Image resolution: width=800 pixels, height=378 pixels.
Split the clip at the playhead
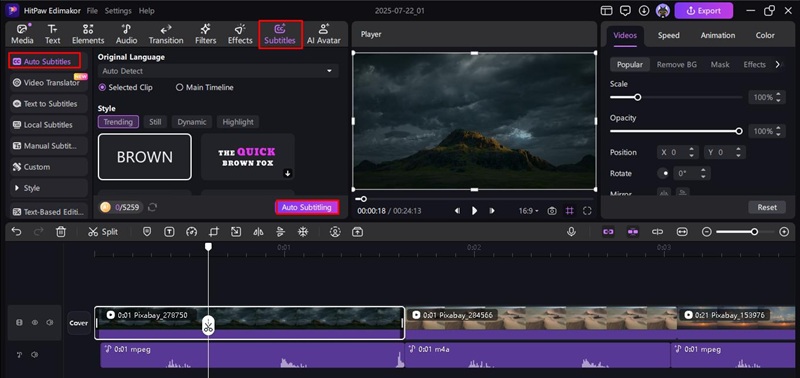coord(103,232)
